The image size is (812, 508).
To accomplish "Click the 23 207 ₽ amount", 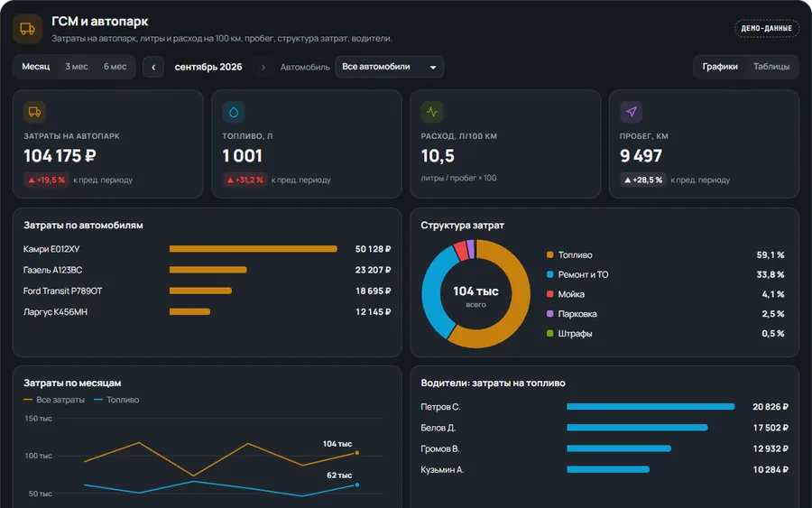I will click(x=373, y=270).
